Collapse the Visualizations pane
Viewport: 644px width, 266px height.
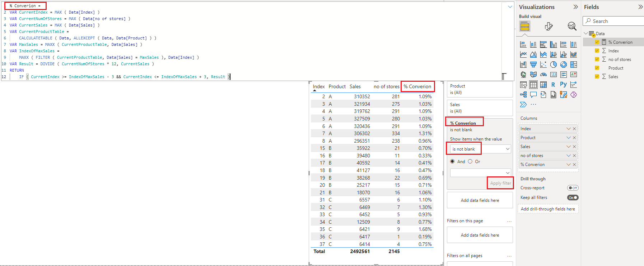pos(575,7)
